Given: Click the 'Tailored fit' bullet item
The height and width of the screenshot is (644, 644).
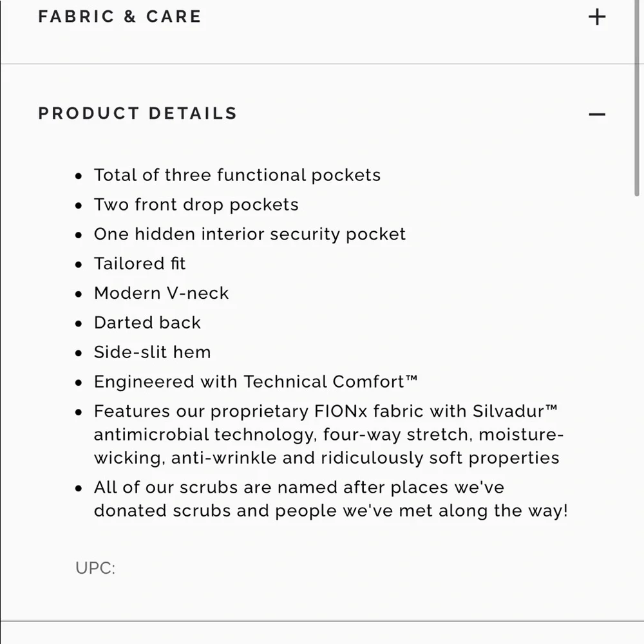Looking at the screenshot, I should pos(140,264).
